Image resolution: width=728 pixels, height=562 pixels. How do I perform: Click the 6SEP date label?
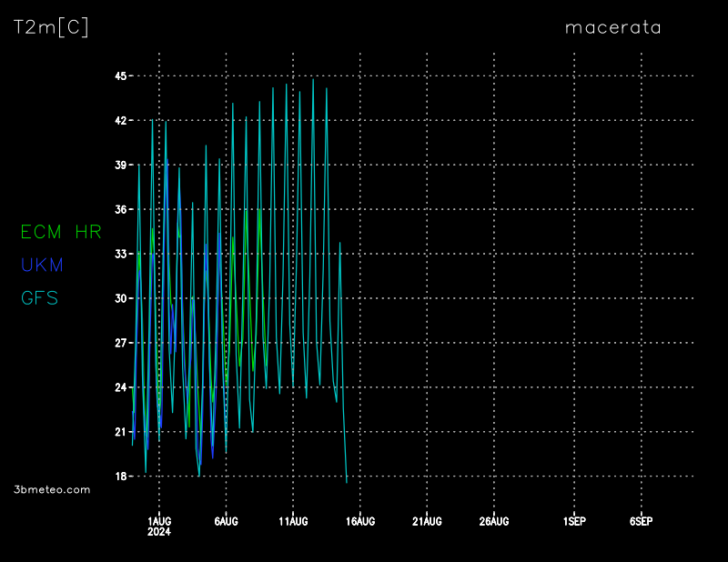641,521
